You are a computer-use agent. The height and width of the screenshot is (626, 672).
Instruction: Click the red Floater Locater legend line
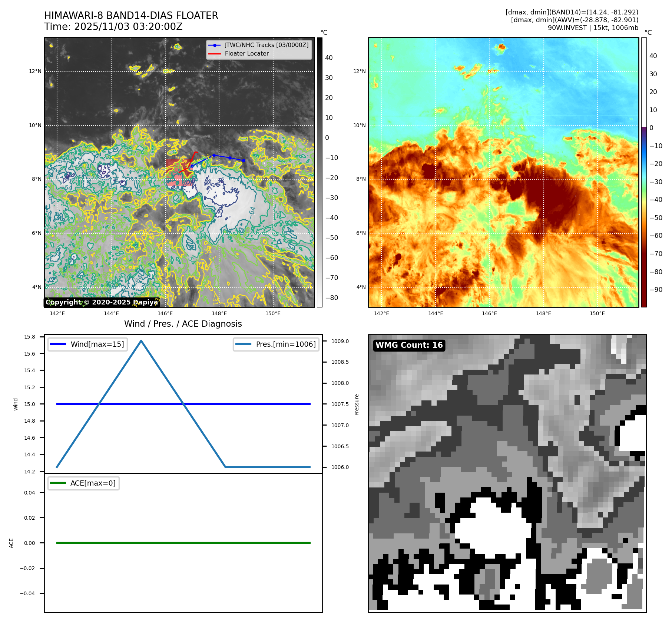click(x=215, y=54)
